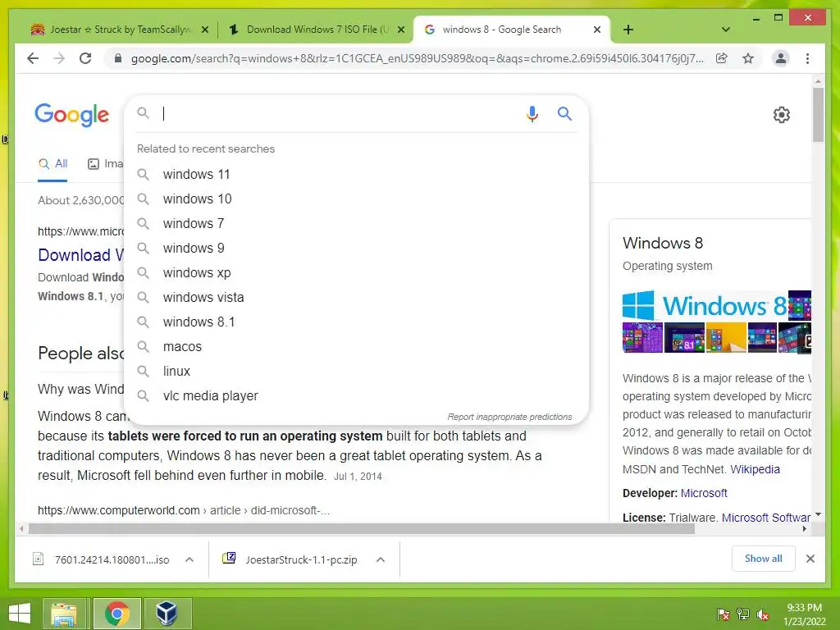Reload the Google search page
Screen dimensions: 840x630
coord(85,58)
